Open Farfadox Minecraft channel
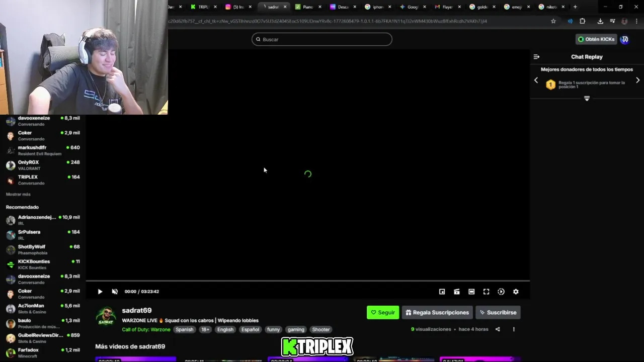The height and width of the screenshot is (362, 644). pyautogui.click(x=43, y=353)
